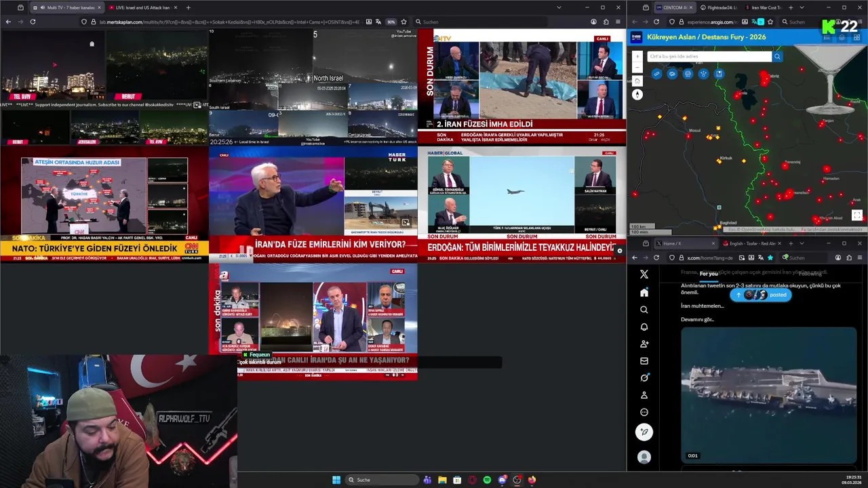Open X Explore search icon in sidebar
The width and height of the screenshot is (868, 488).
pos(644,310)
